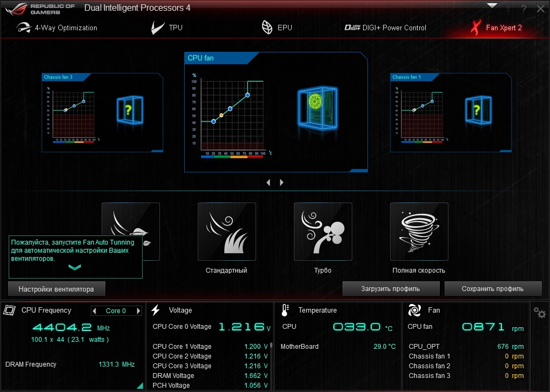The height and width of the screenshot is (392, 550).
Task: Expand CPU frequency panel corner triangle
Action: (x=140, y=386)
